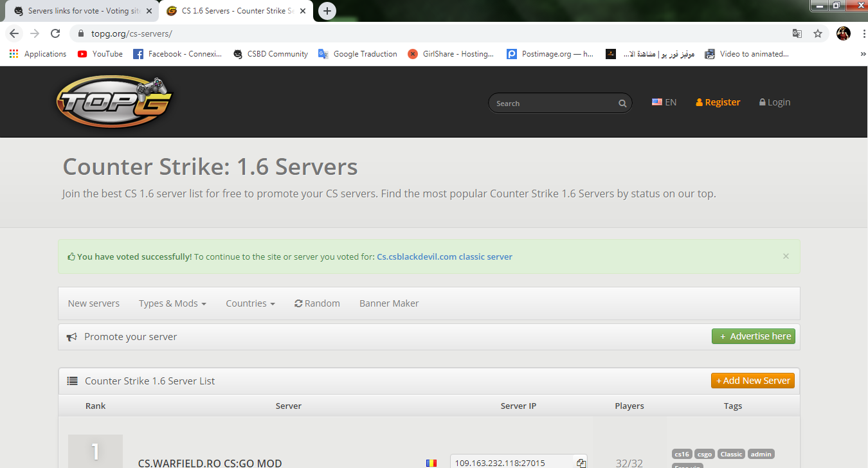Viewport: 868px width, 468px height.
Task: Open the Video to animated bookmark
Action: point(746,54)
